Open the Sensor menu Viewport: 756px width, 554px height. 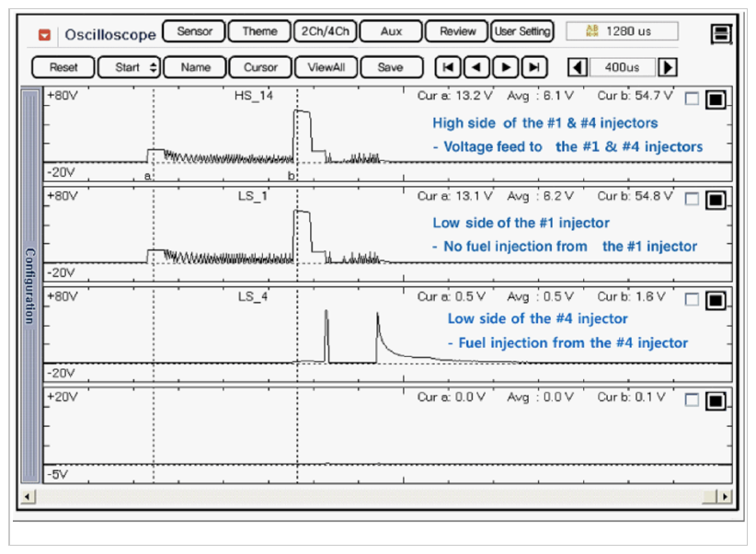pyautogui.click(x=194, y=31)
